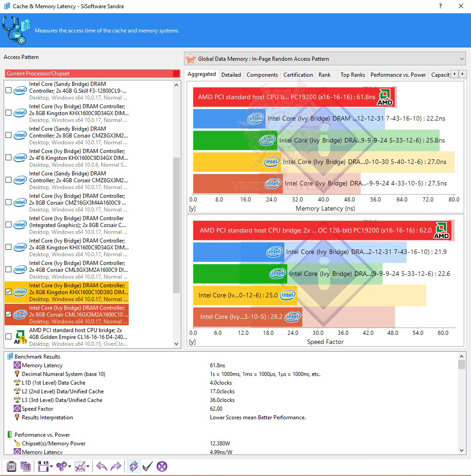Check the G.Skill F3-12800CL9 Sandy Bridge entry
471x476 pixels.
pyautogui.click(x=9, y=90)
